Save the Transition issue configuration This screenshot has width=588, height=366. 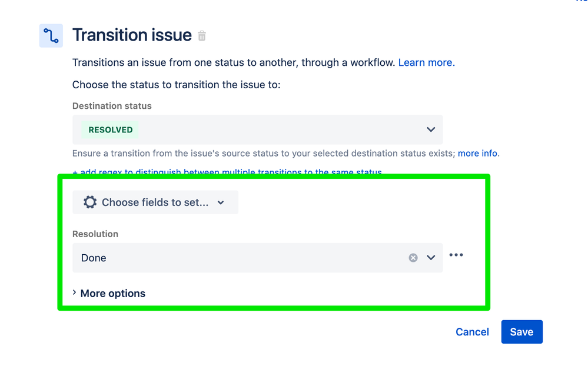coord(521,331)
